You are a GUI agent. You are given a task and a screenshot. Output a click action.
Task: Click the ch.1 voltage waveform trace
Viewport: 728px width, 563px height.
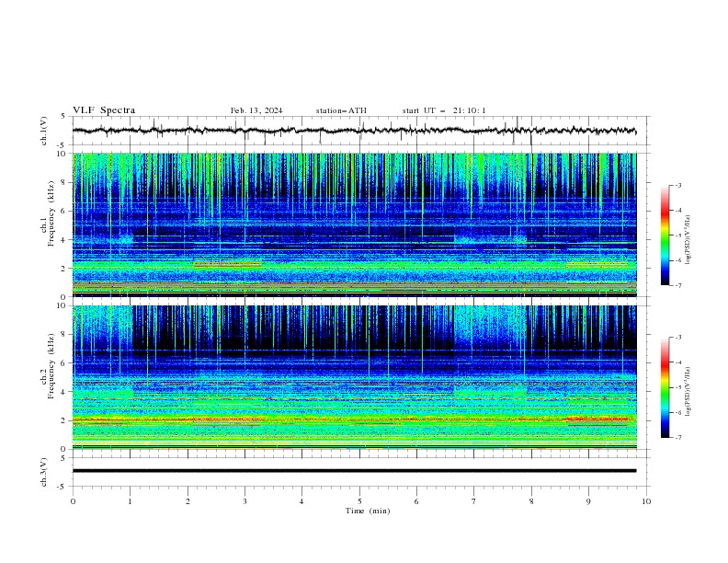[x=354, y=131]
